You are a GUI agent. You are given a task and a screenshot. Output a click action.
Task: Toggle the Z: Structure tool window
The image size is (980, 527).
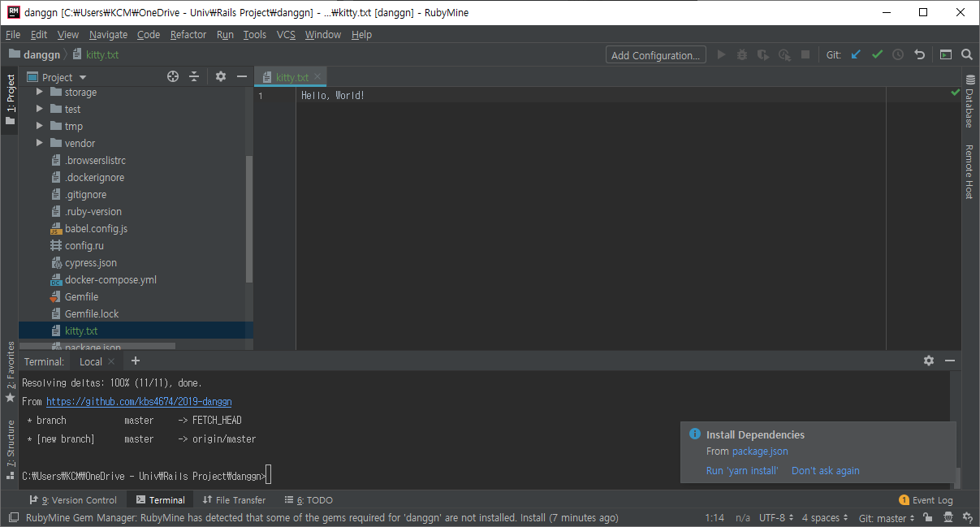point(10,450)
